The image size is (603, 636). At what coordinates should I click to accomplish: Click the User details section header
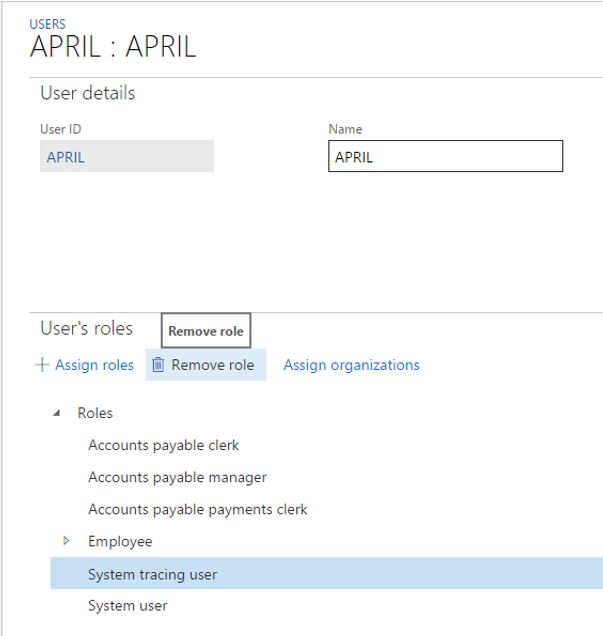click(x=88, y=93)
